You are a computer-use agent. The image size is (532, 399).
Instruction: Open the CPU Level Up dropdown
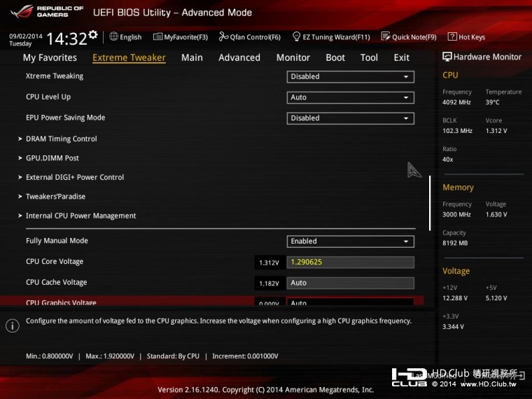tap(350, 98)
